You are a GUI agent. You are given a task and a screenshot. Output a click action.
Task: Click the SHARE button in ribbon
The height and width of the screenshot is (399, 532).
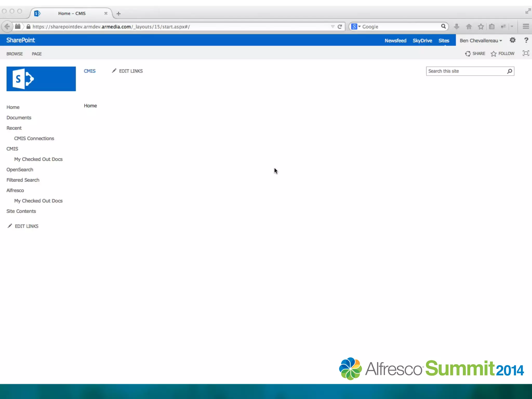tap(475, 54)
